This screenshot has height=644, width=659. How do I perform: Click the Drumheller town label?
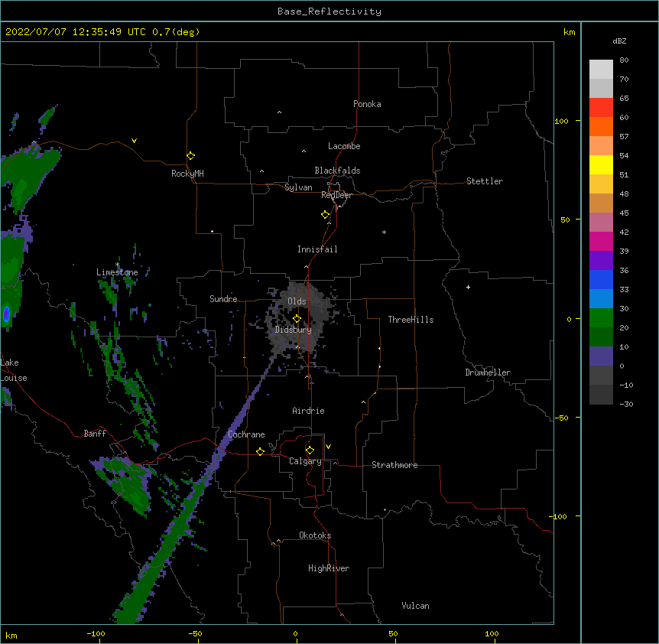(488, 372)
